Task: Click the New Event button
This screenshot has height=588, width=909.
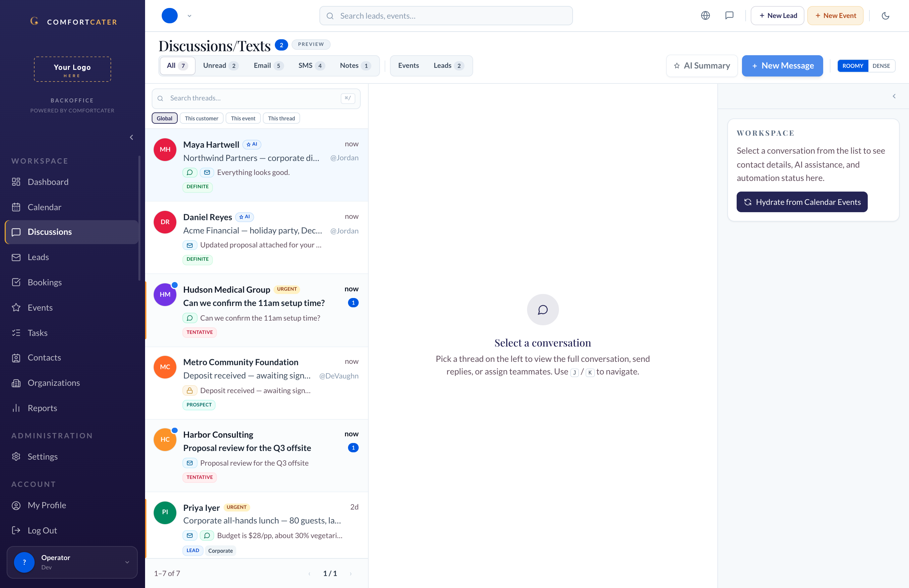Action: click(x=835, y=16)
